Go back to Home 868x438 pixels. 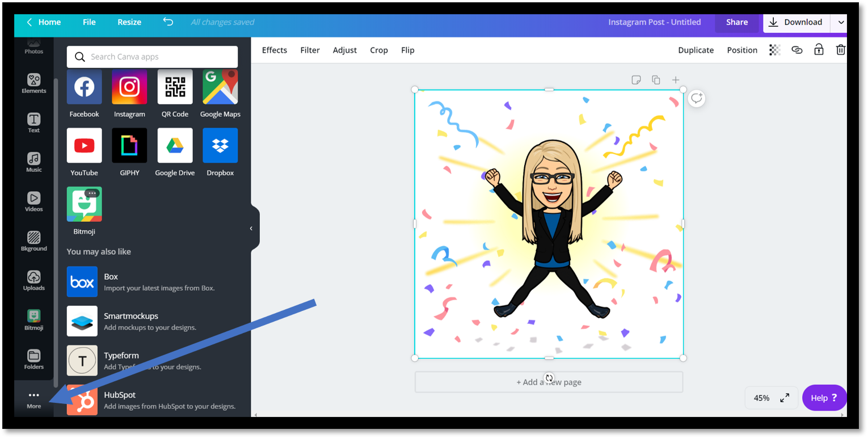(44, 22)
